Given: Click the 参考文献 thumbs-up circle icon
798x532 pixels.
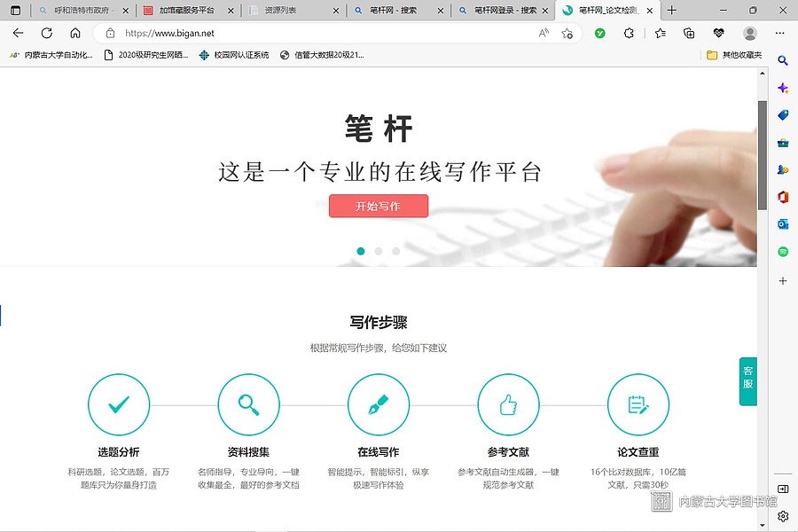Looking at the screenshot, I should (x=508, y=404).
